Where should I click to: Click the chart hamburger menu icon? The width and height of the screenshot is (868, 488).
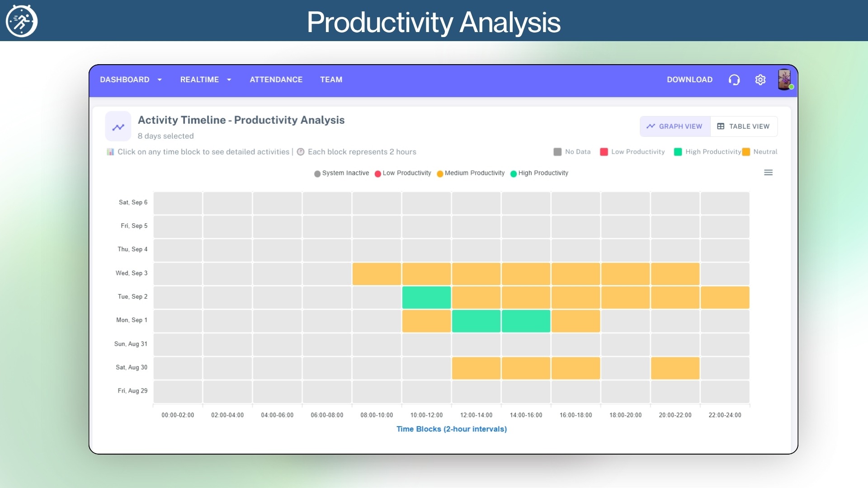[768, 173]
